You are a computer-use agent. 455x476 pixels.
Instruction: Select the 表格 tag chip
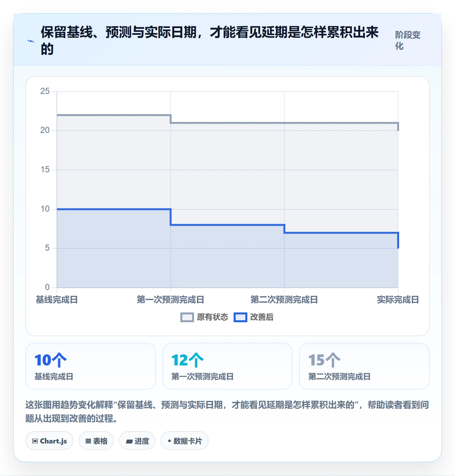[x=96, y=441]
